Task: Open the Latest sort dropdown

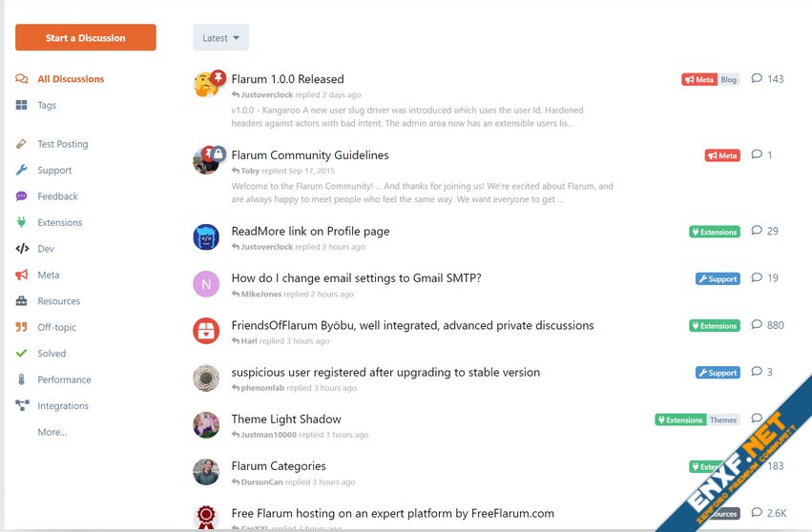Action: (x=220, y=37)
